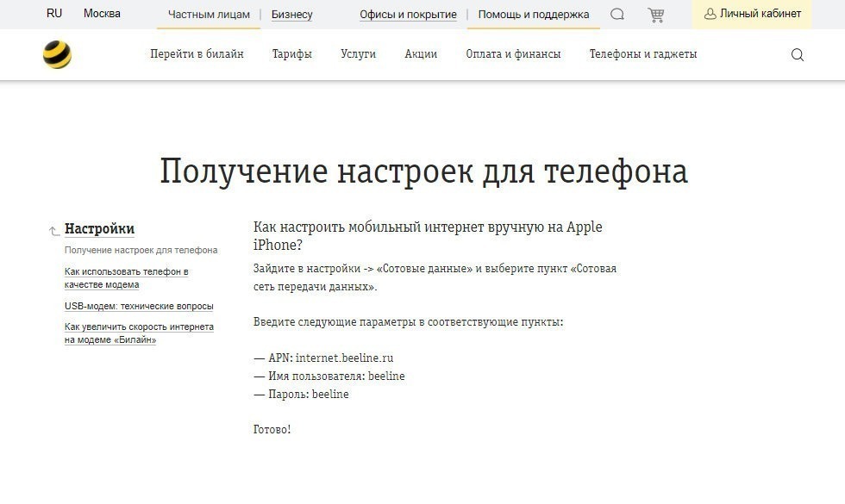
Task: Switch to the Бизнесу tab
Action: pyautogui.click(x=291, y=14)
